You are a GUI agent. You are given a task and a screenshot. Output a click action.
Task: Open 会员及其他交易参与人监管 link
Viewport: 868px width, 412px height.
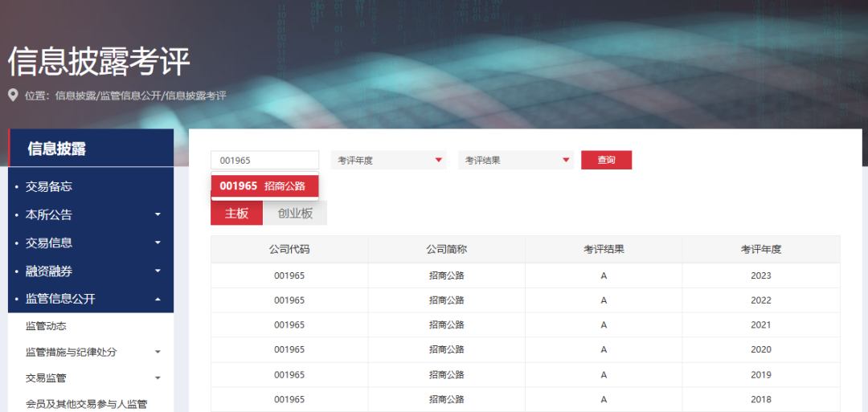(x=86, y=404)
